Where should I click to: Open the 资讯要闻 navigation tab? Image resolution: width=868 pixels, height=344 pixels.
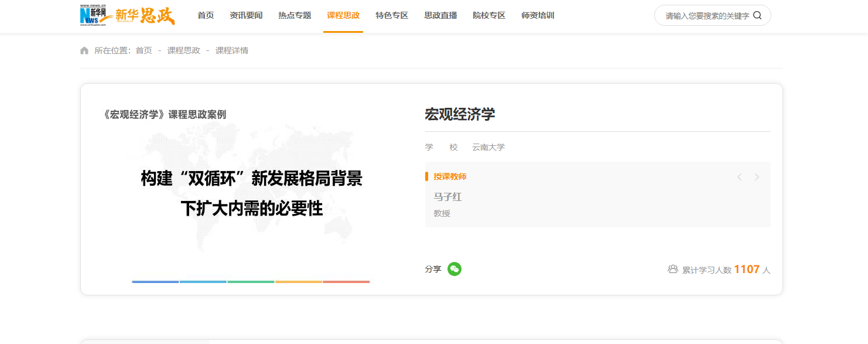[x=246, y=16]
